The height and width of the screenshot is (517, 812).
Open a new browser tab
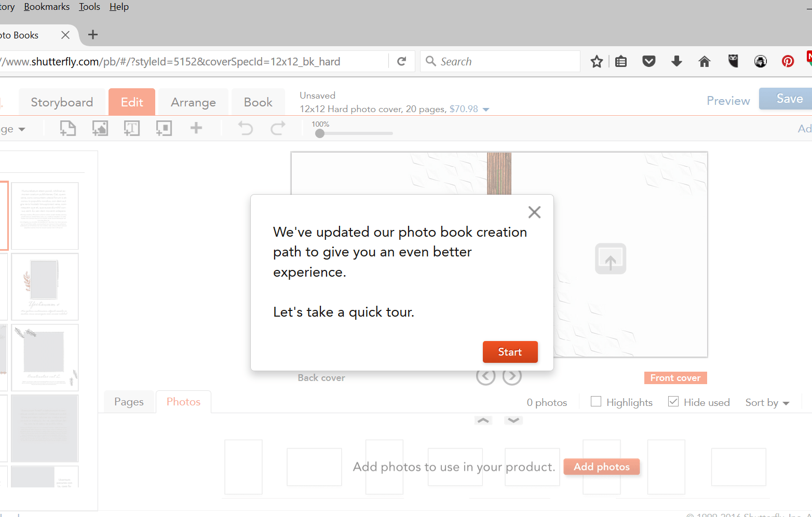(x=93, y=35)
